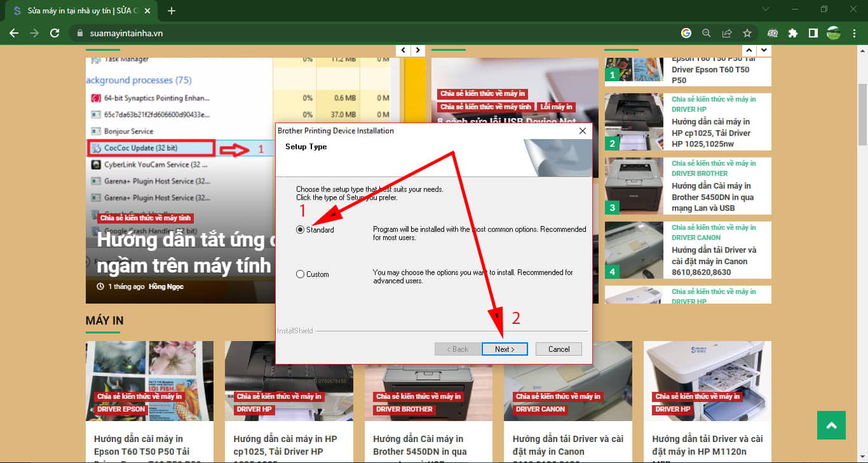Image resolution: width=868 pixels, height=463 pixels.
Task: Go to next slide in featured carousel
Action: point(417,50)
